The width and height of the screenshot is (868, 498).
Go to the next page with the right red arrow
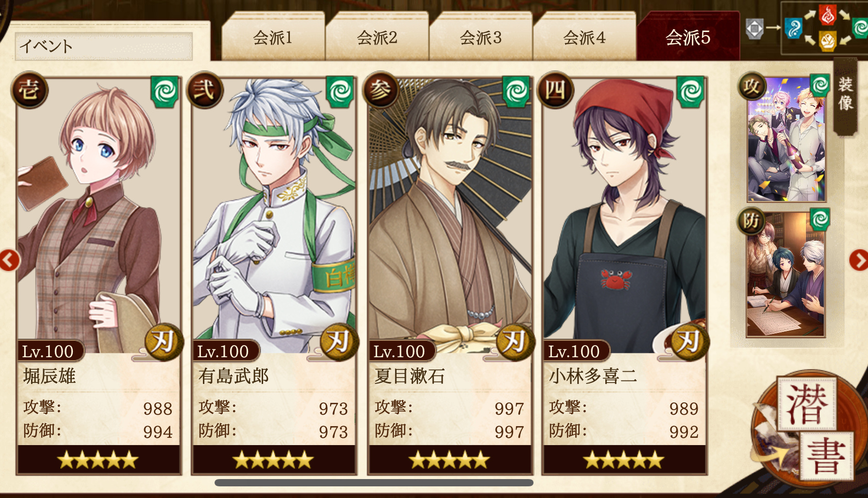[858, 260]
